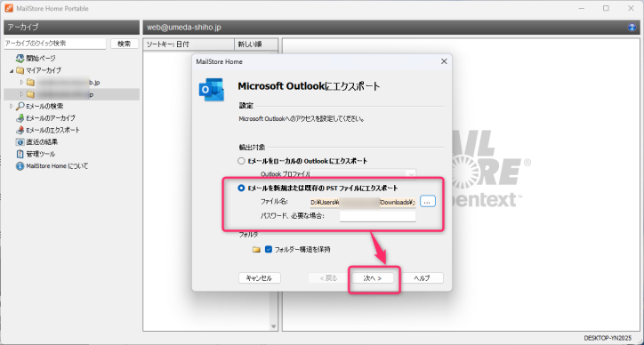Expand the first archive folder under マイアーカイブ
The width and height of the screenshot is (644, 345).
point(21,83)
